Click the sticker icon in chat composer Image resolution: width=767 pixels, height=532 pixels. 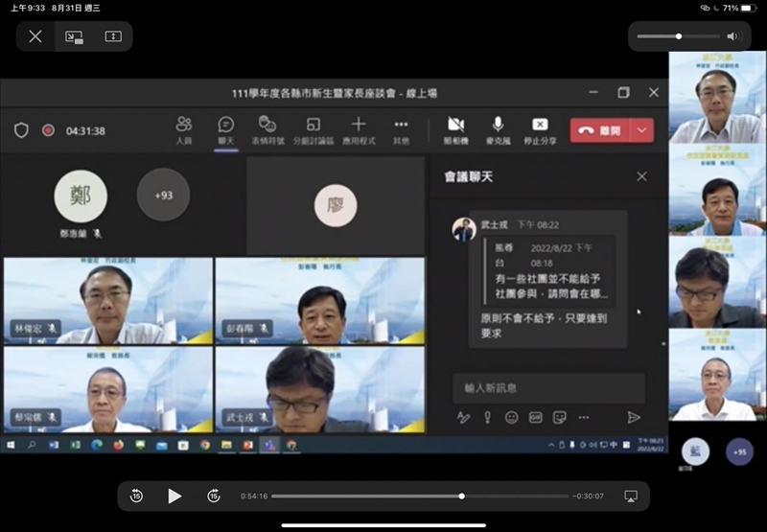tap(560, 417)
